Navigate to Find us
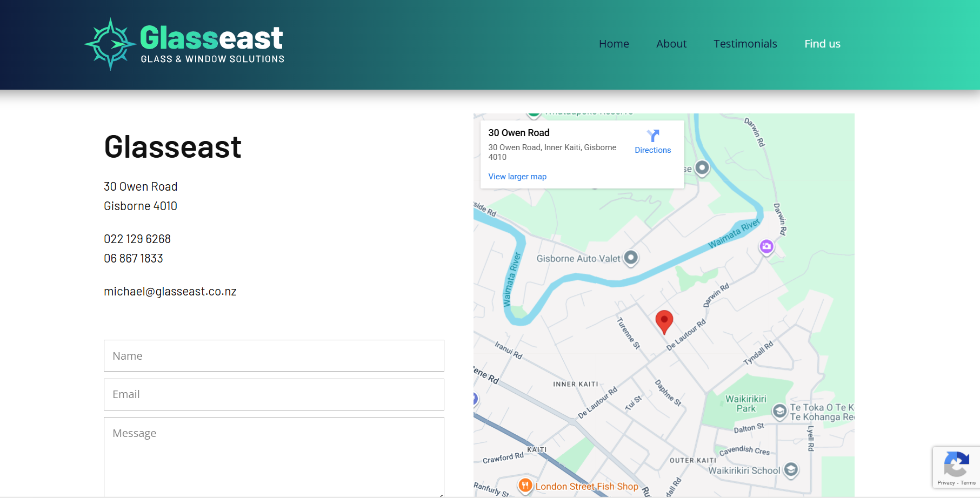 tap(822, 44)
